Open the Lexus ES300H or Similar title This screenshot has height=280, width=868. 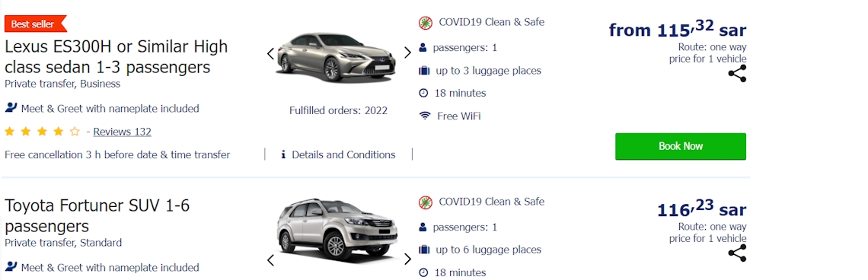click(116, 57)
